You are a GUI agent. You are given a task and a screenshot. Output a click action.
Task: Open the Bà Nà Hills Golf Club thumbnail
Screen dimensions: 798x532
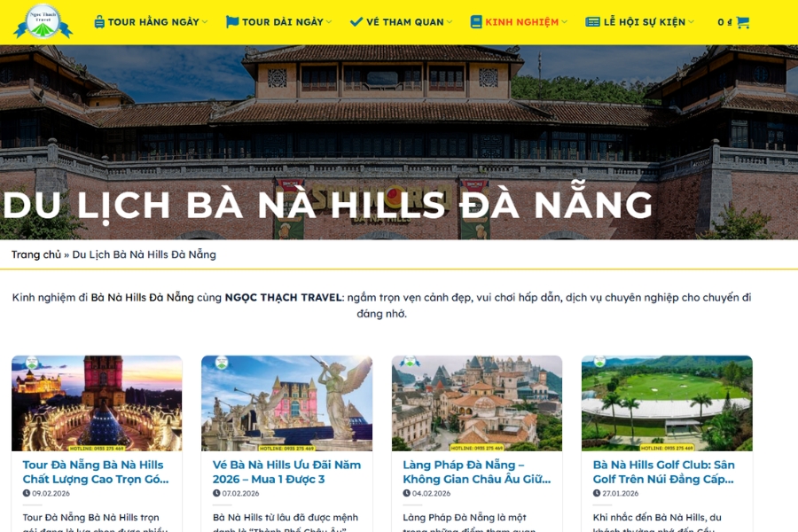pyautogui.click(x=667, y=403)
